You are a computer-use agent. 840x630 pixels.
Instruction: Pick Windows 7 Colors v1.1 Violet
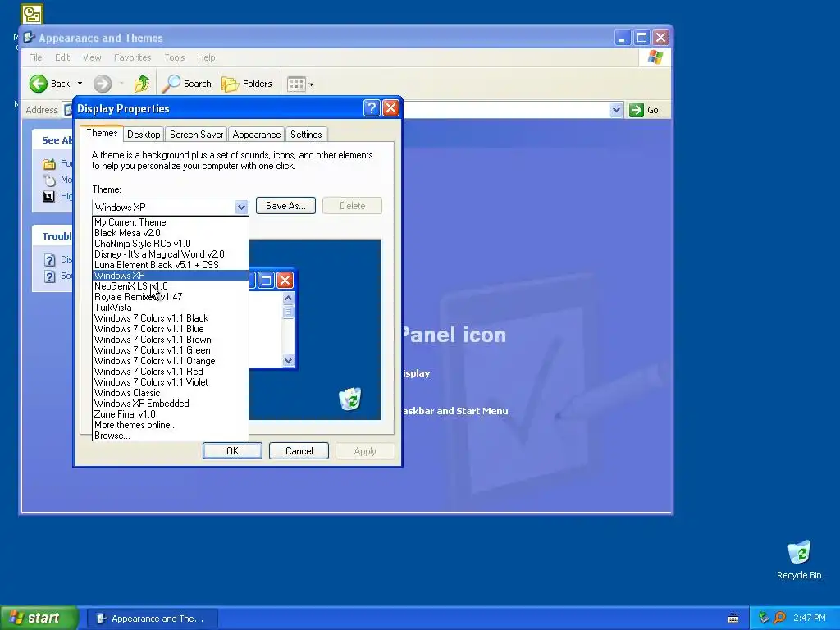click(171, 382)
